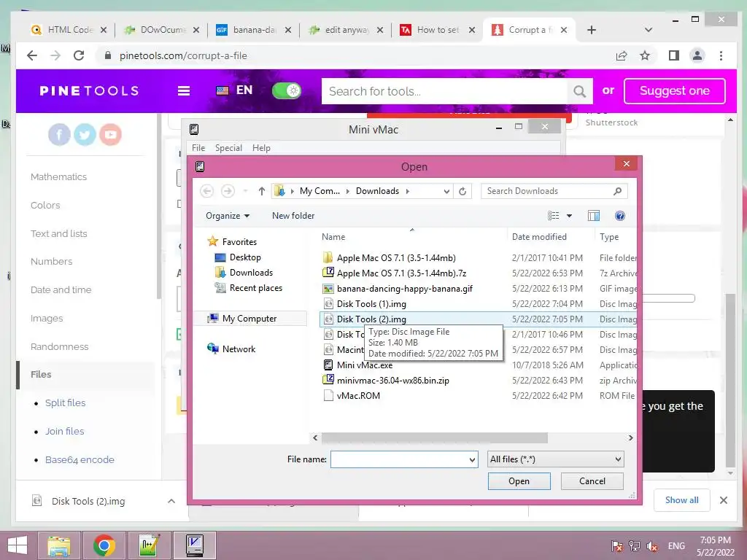Open the Organize dropdown
This screenshot has height=560, width=747.
(x=228, y=216)
